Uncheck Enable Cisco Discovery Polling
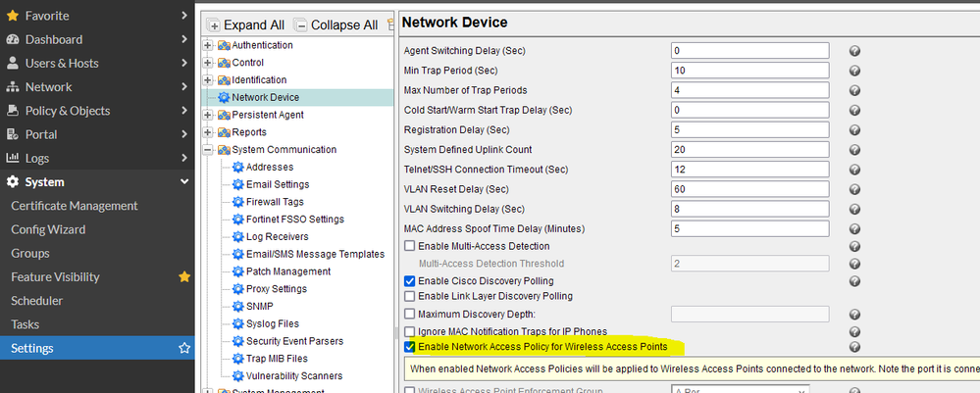980x393 pixels. tap(410, 280)
